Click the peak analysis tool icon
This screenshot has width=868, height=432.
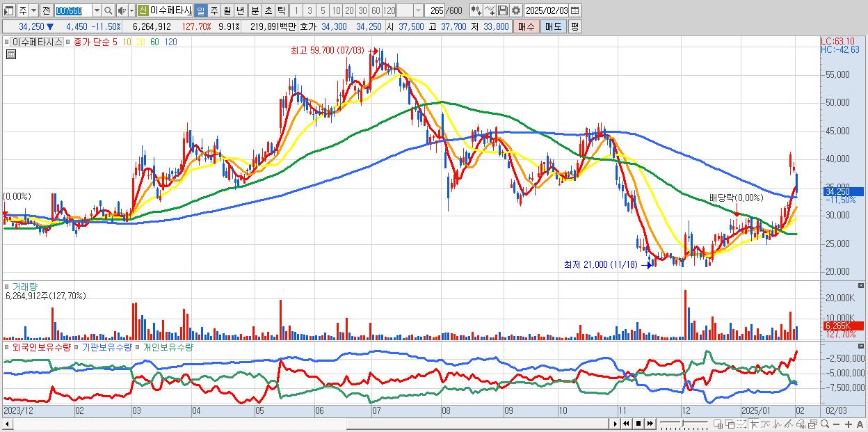click(777, 424)
